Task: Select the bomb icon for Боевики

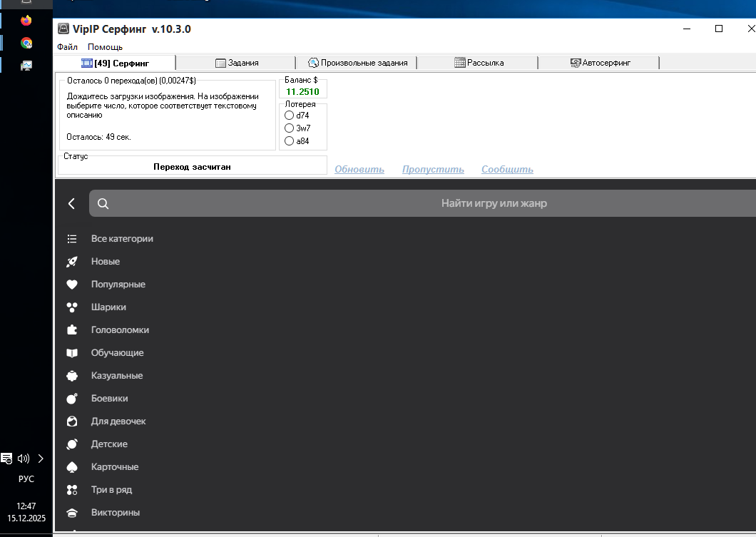Action: pos(72,399)
